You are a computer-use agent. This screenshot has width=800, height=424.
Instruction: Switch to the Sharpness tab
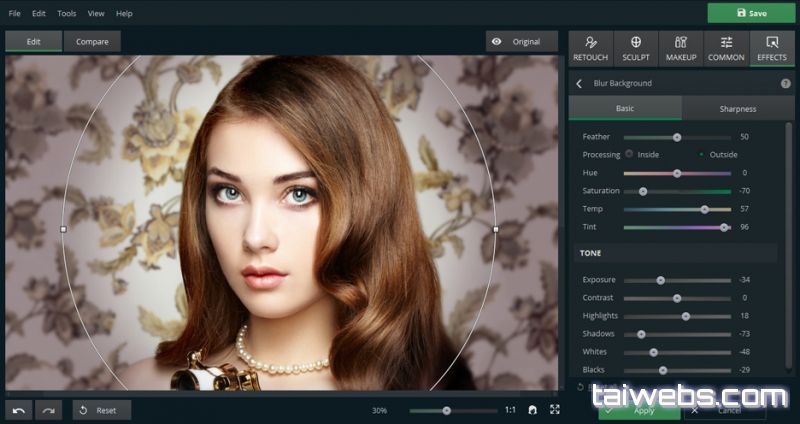pyautogui.click(x=737, y=108)
